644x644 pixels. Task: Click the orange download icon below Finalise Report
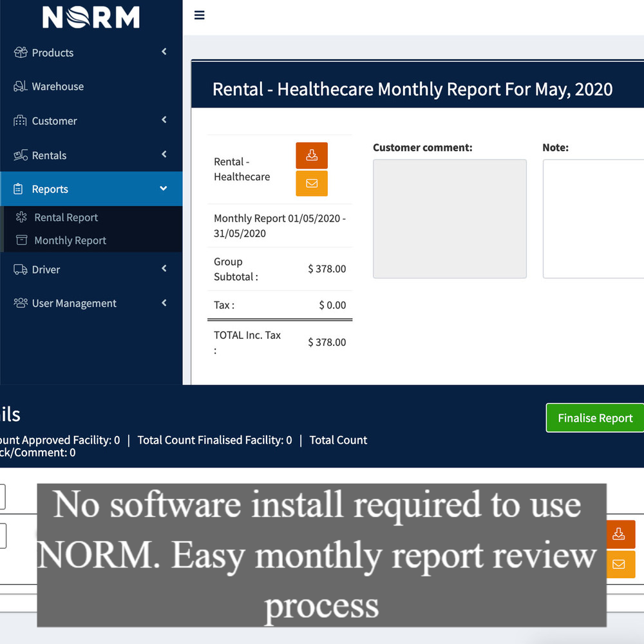pos(620,534)
